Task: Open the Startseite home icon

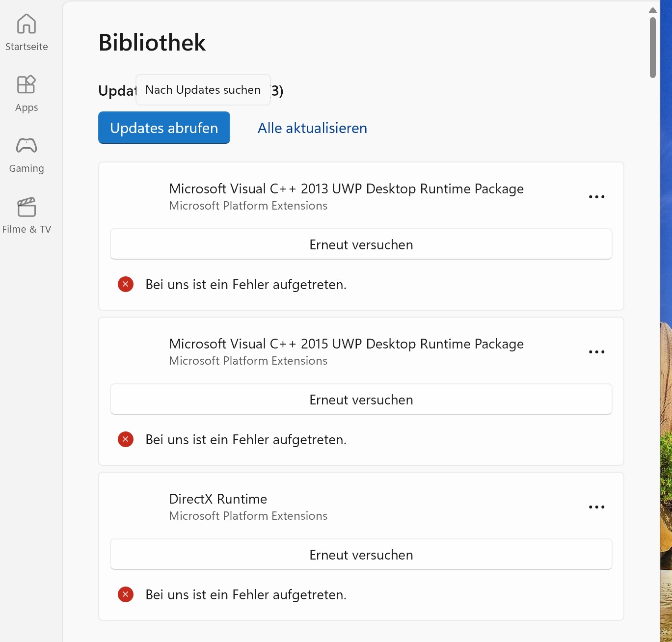Action: tap(27, 24)
